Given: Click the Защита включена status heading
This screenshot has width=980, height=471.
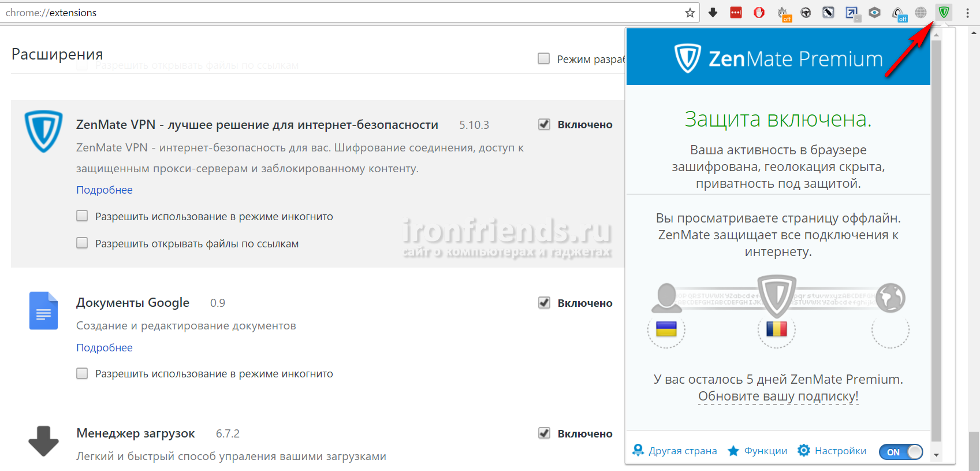Looking at the screenshot, I should pos(778,119).
